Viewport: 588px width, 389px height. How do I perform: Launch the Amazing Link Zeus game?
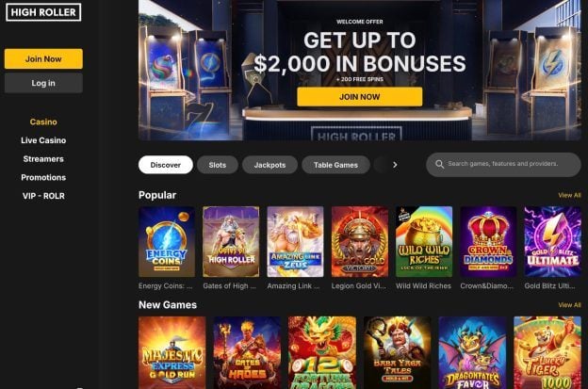coord(295,242)
